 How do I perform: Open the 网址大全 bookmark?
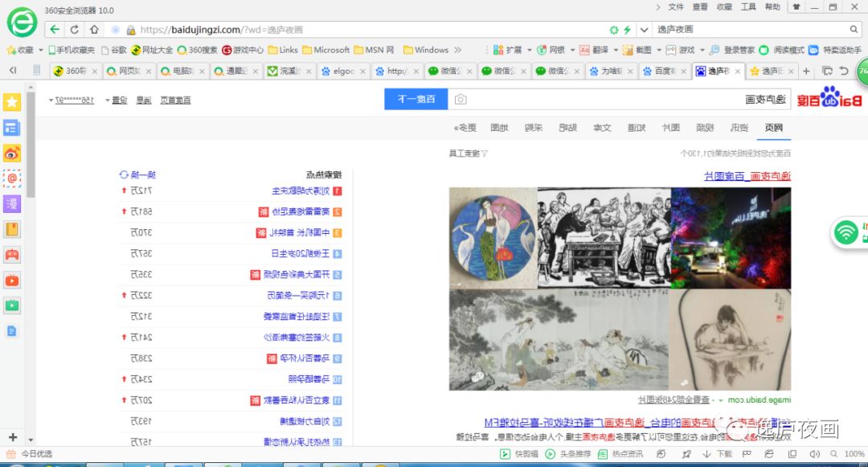pyautogui.click(x=152, y=50)
